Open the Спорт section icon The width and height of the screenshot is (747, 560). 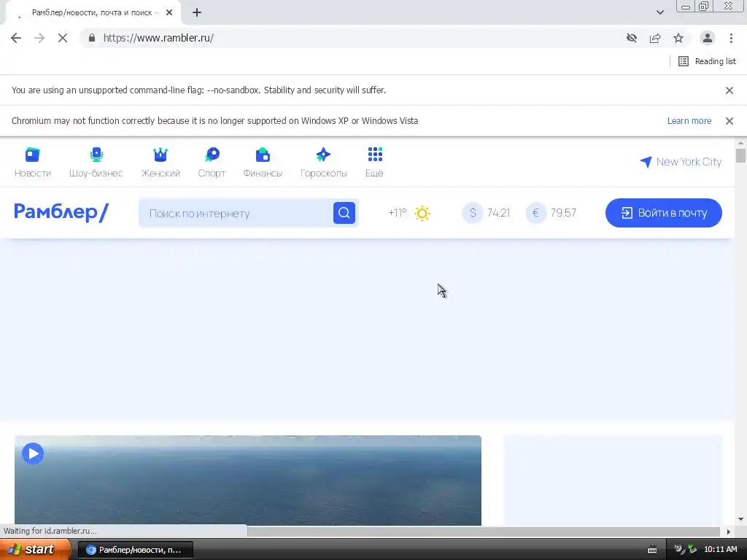pos(212,155)
